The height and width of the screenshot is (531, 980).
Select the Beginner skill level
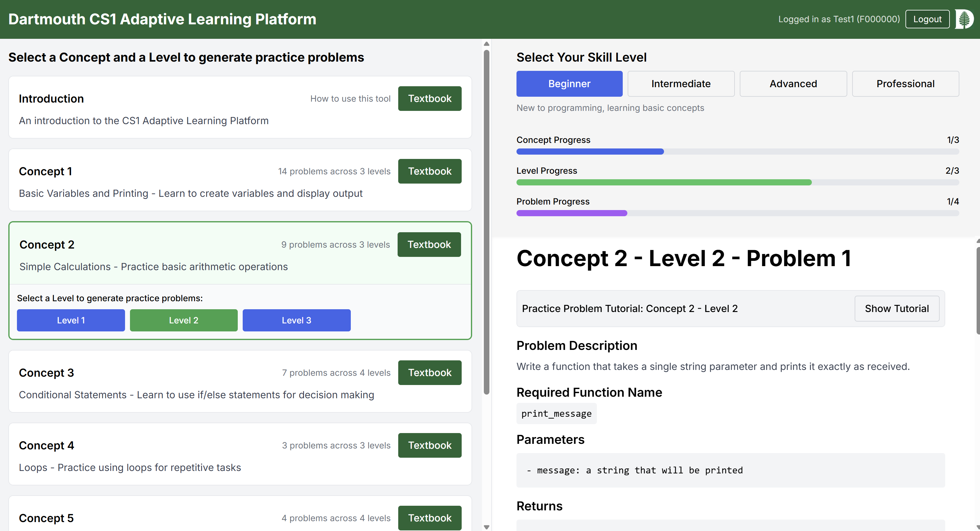[x=569, y=83]
